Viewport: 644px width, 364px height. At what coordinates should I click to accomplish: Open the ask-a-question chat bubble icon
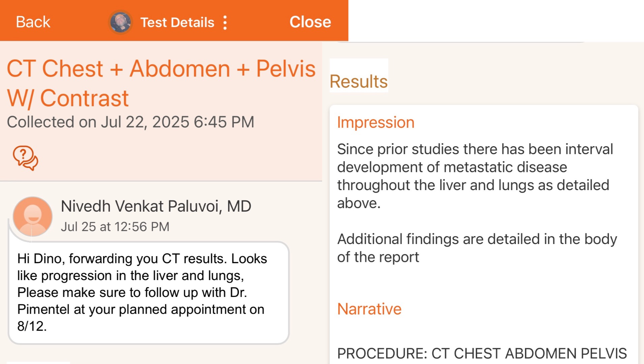[x=26, y=158]
